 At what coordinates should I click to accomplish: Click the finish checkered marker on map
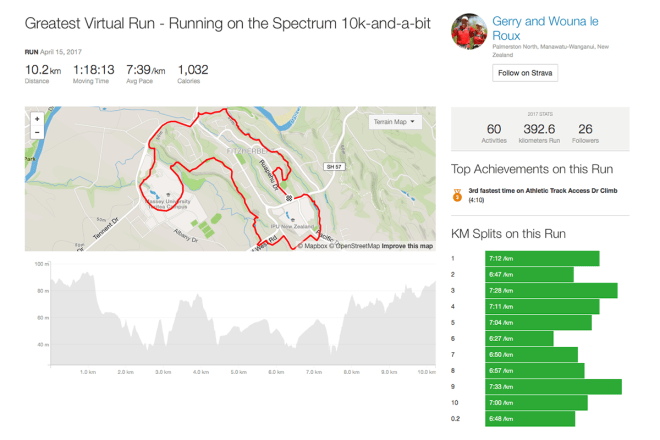tap(289, 198)
